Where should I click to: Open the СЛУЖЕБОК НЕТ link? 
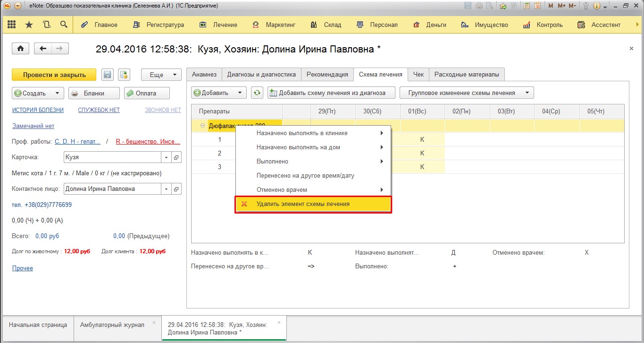[99, 110]
